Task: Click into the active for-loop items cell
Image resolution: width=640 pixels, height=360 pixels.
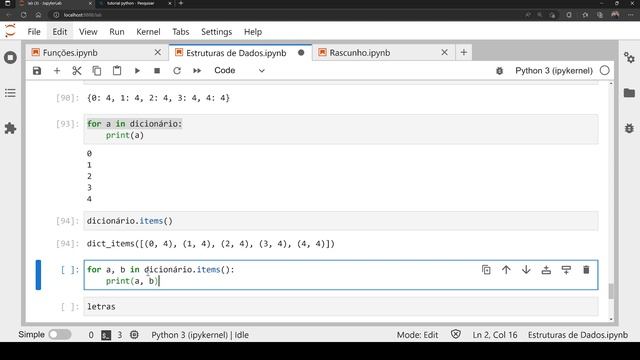Action: pyautogui.click(x=341, y=275)
